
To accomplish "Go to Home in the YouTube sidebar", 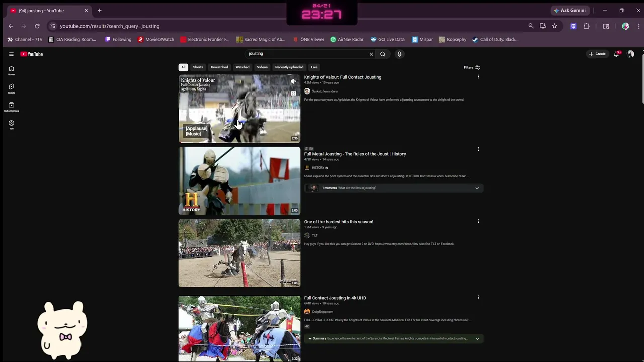I will tap(11, 71).
